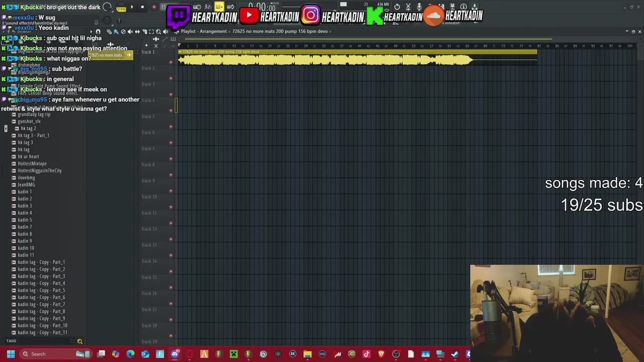Select the Paint brush tool in playlist
The width and height of the screenshot is (644, 362).
point(116,32)
